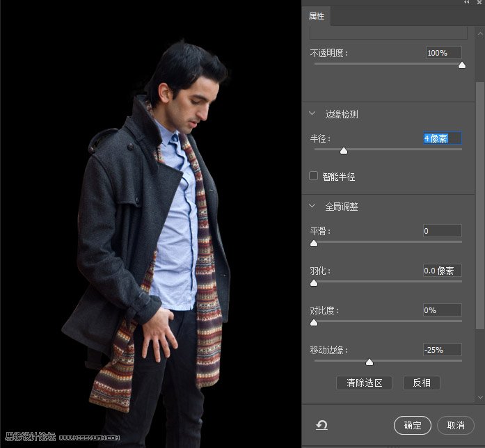Collapse the 全局调整 section
The image size is (485, 448).
coord(313,207)
